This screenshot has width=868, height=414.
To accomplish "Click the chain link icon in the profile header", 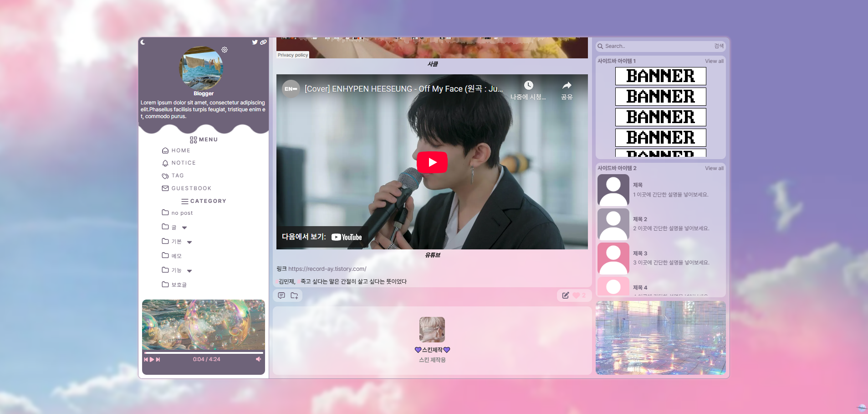I will (263, 42).
